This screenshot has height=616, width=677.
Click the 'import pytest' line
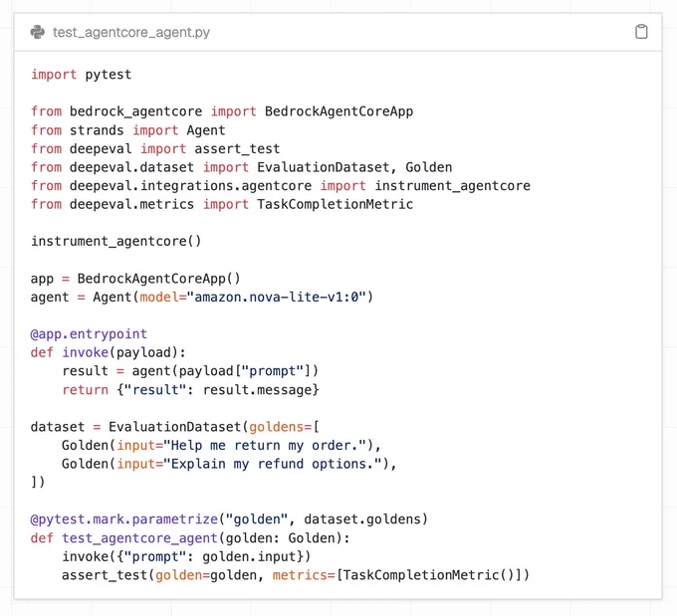pyautogui.click(x=82, y=75)
